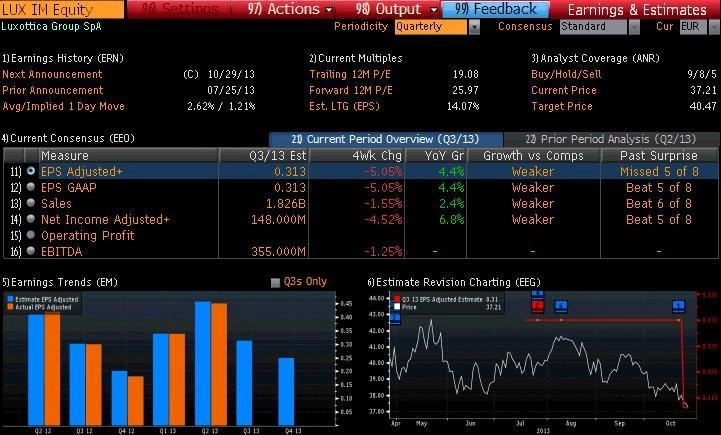The width and height of the screenshot is (721, 435).
Task: Open the Periodicity Quarterly dropdown
Action: coord(437,27)
